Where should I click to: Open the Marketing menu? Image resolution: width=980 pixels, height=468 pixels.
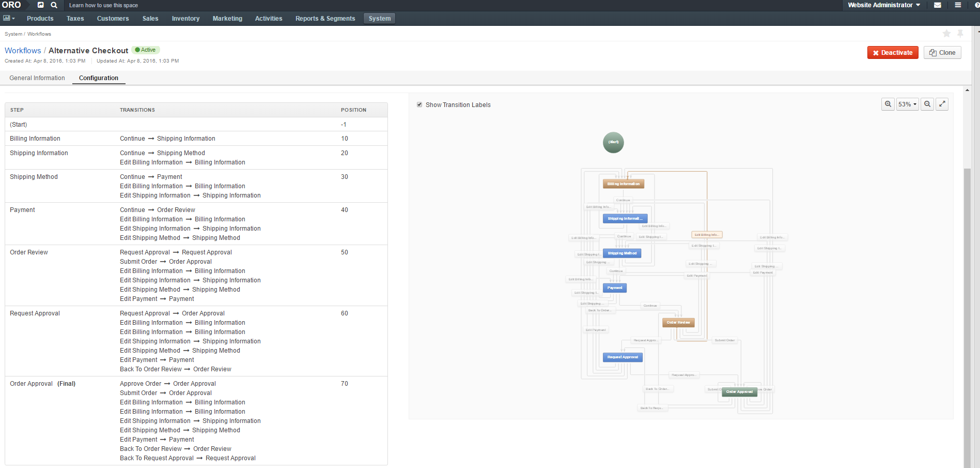(x=227, y=19)
